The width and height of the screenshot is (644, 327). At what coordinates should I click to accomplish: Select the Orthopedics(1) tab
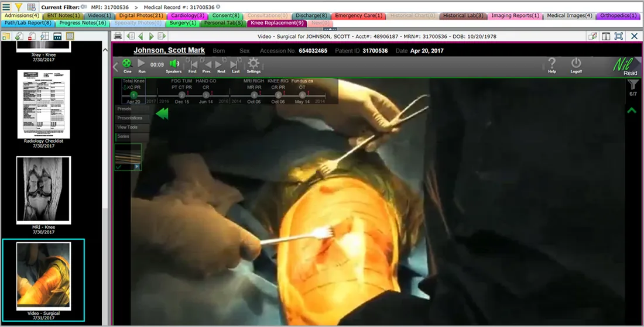[619, 16]
